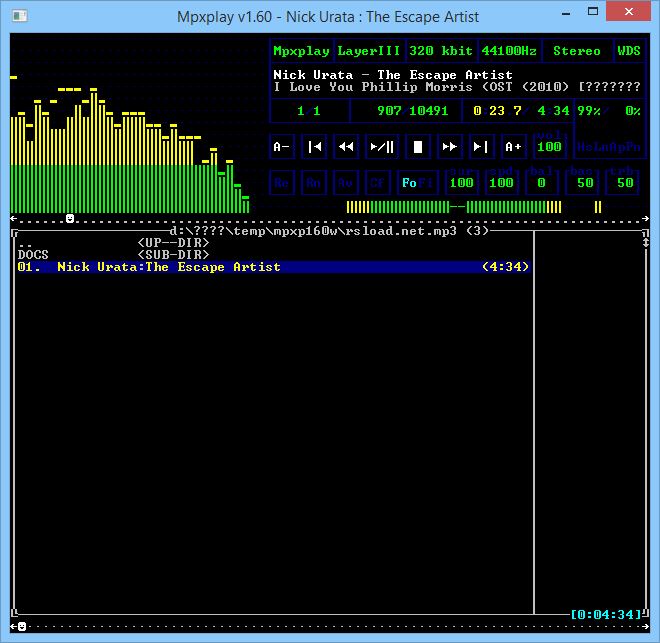Toggle the Rn random play mode
The image size is (660, 643).
[x=314, y=183]
